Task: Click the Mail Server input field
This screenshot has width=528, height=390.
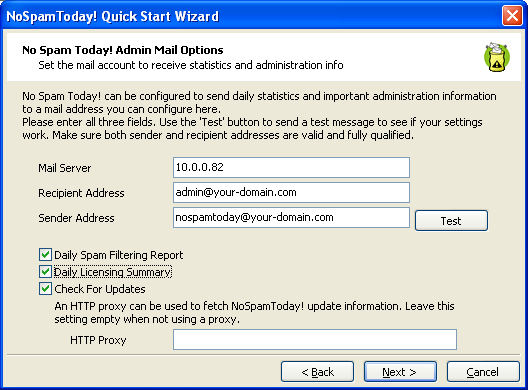Action: (x=291, y=167)
